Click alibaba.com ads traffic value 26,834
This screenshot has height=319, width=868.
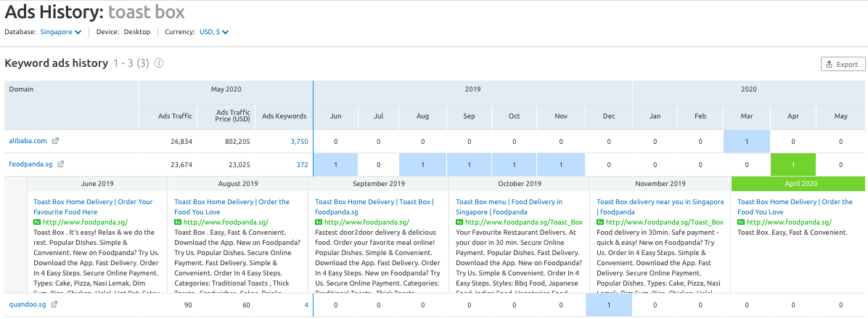(x=181, y=142)
